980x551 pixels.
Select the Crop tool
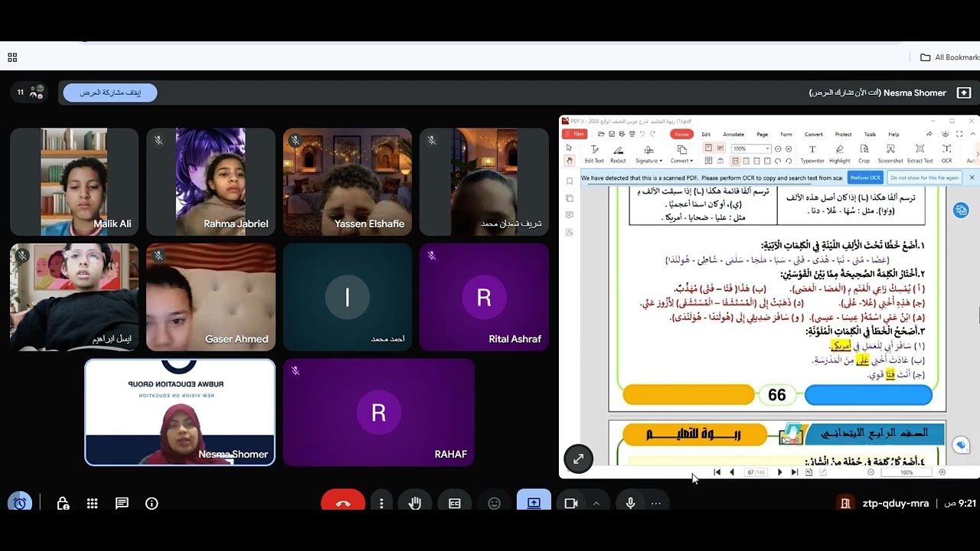[864, 154]
